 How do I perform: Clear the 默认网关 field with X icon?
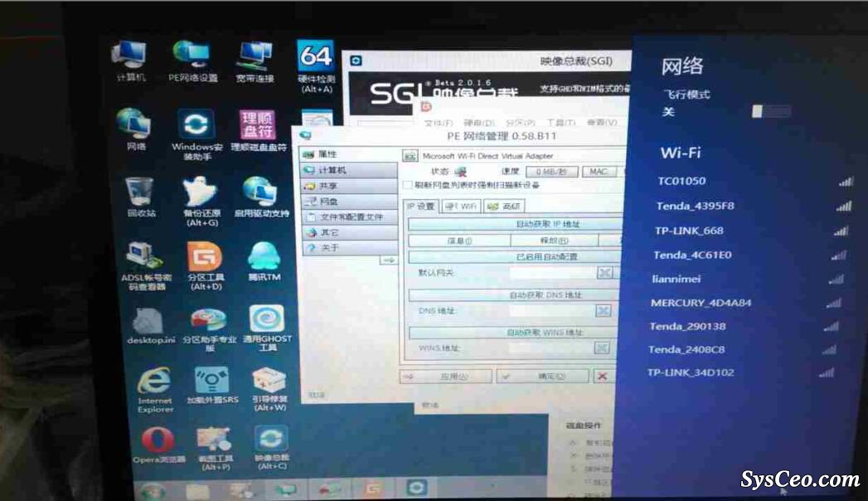coord(605,272)
